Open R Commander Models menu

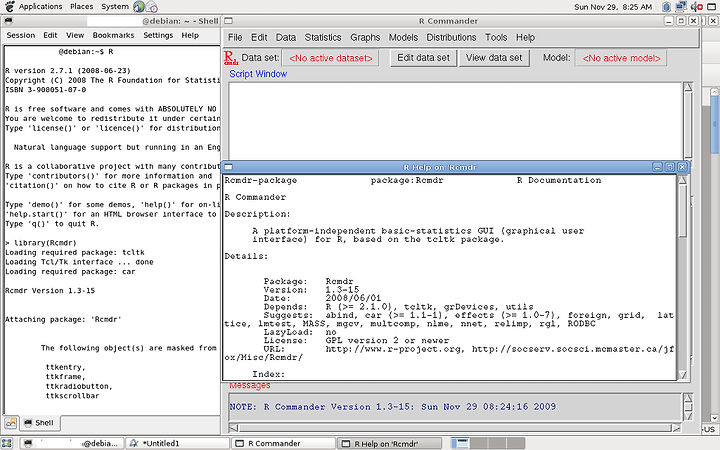pos(403,38)
